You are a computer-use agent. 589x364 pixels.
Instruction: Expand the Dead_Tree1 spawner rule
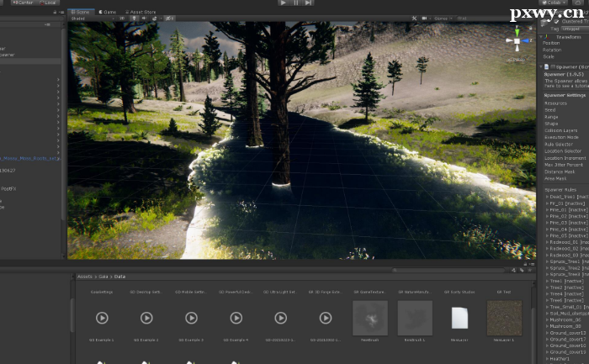(547, 197)
